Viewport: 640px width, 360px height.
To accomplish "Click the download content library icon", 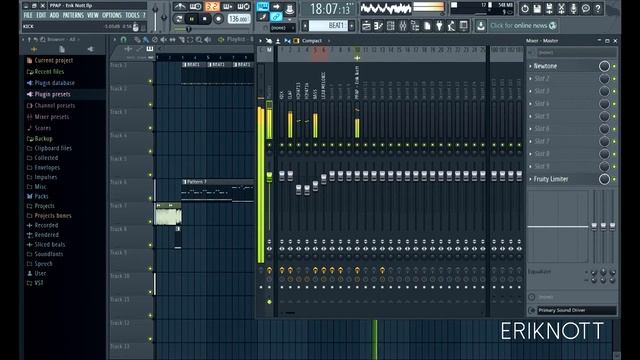I will (480, 26).
